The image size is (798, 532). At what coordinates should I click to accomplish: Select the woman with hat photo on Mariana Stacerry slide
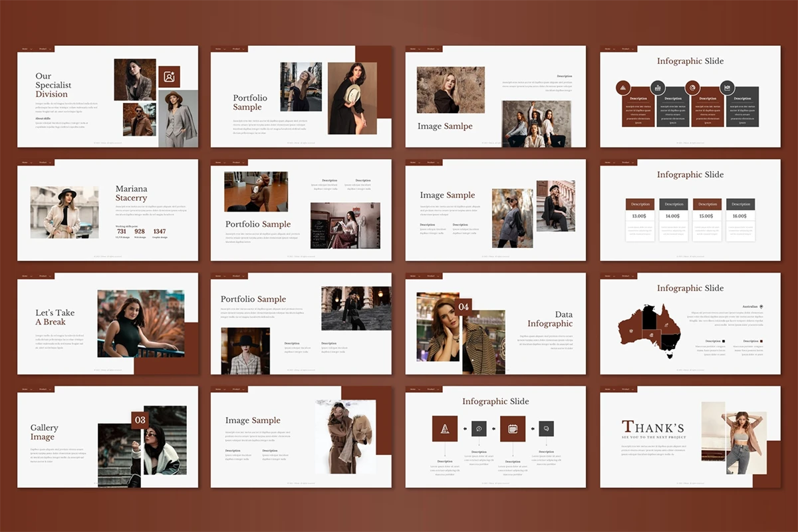click(65, 212)
